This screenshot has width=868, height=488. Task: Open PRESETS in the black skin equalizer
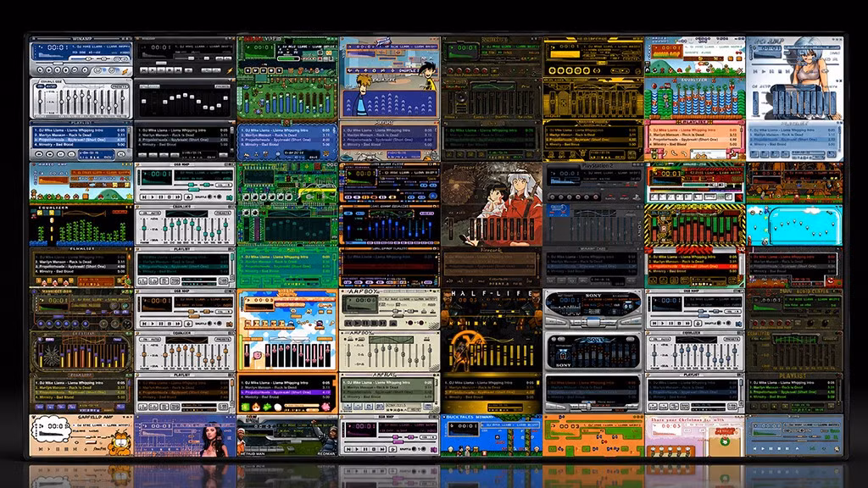click(223, 86)
